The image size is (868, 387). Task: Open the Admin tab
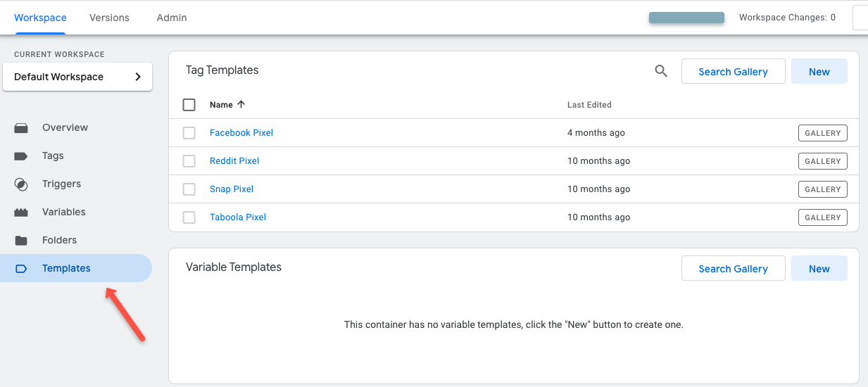click(x=172, y=18)
